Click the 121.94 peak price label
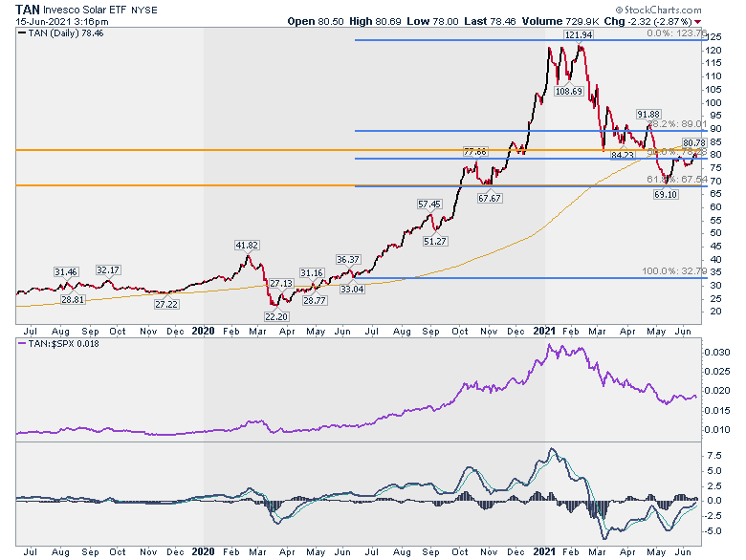Screen dimensions: 746x560 [579, 34]
